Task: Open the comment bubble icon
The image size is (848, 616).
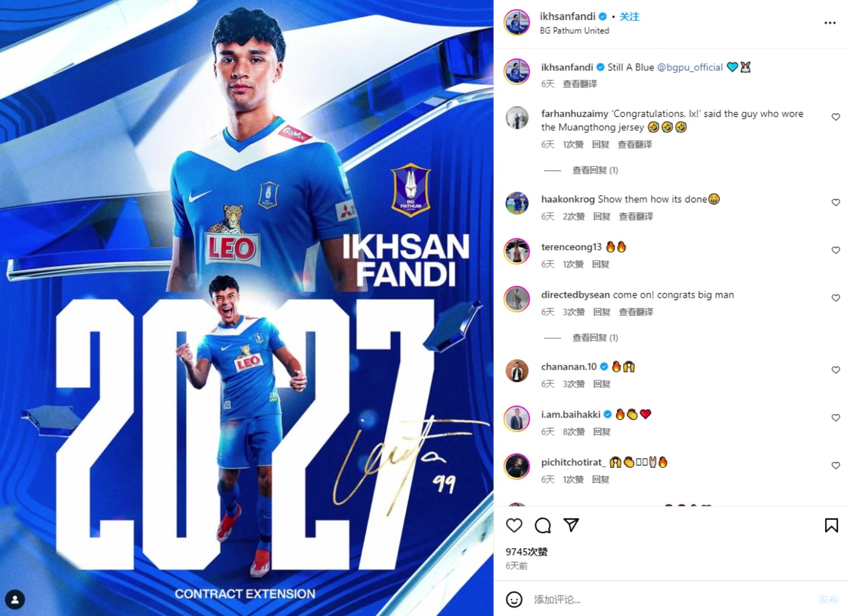Action: (543, 525)
